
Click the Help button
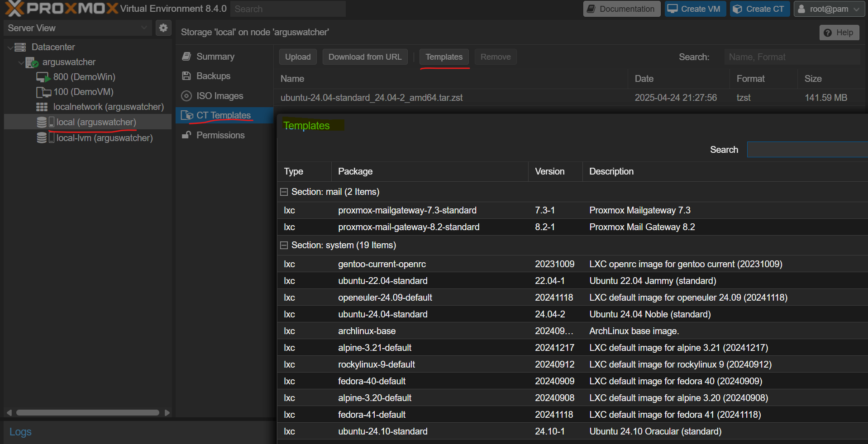839,33
